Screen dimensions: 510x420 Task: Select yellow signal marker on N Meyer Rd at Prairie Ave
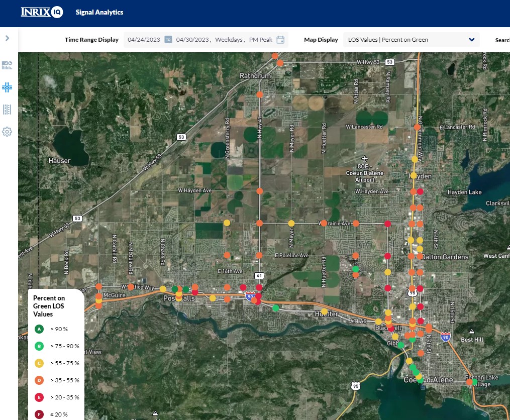(x=291, y=223)
